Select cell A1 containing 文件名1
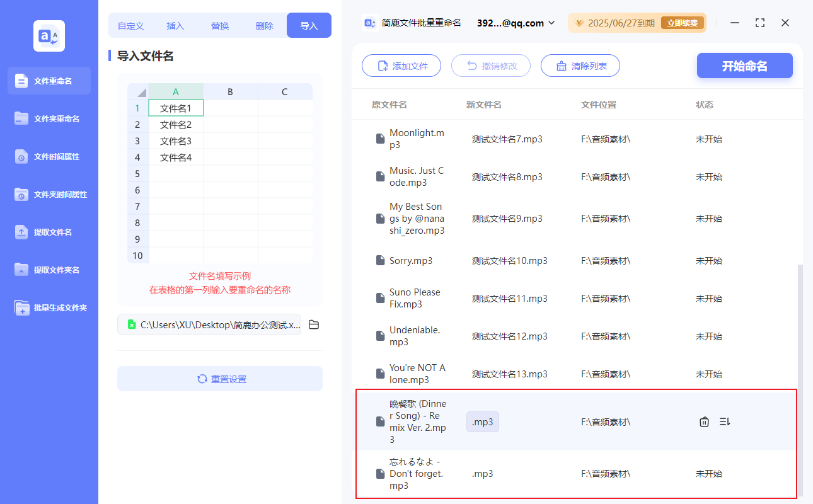 pos(176,108)
